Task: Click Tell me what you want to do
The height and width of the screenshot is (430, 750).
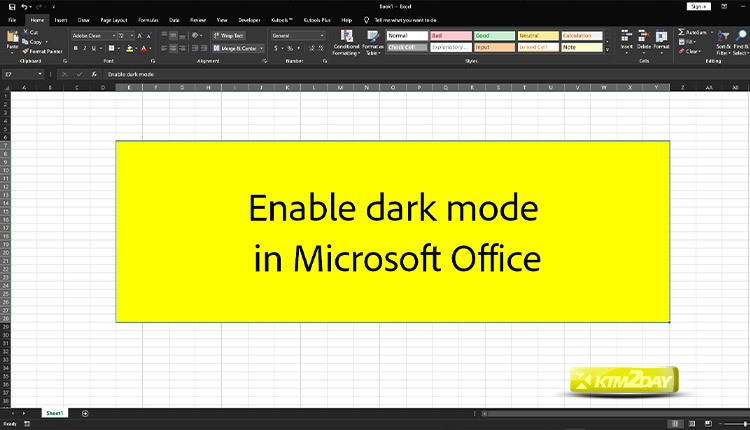Action: (405, 20)
